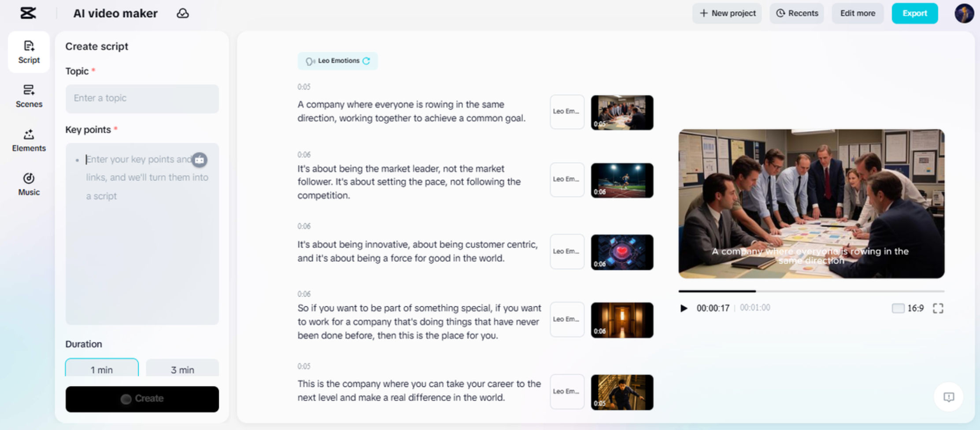
Task: Click script text 'A company where everyone is rowing'
Action: (x=411, y=111)
